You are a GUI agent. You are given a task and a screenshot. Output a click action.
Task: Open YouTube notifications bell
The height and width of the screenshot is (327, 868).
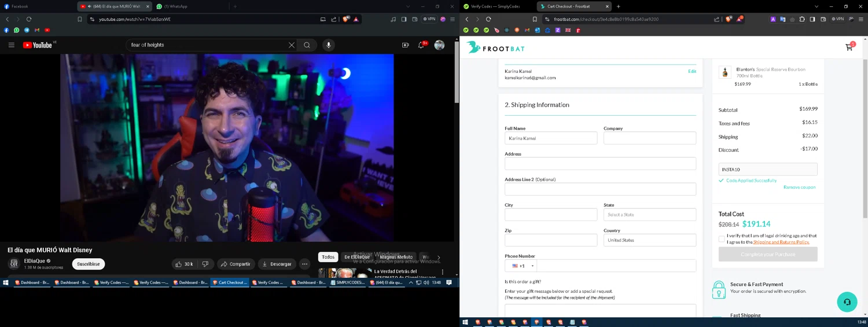click(x=421, y=45)
